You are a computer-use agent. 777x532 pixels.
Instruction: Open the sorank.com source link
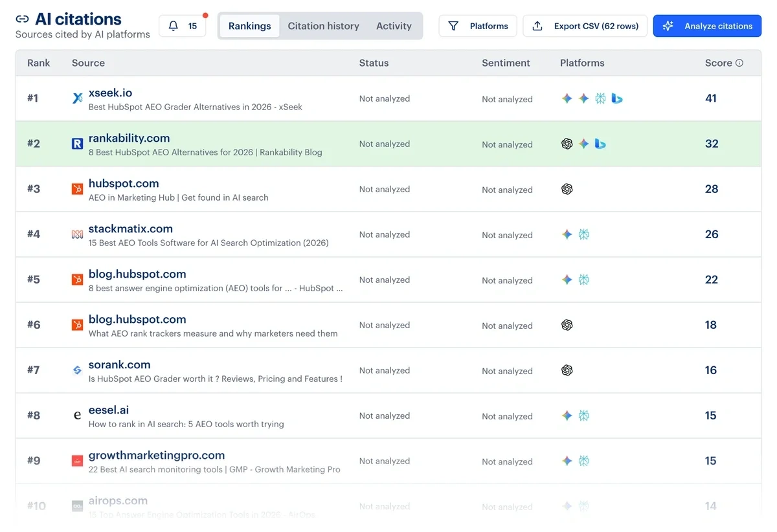(120, 364)
